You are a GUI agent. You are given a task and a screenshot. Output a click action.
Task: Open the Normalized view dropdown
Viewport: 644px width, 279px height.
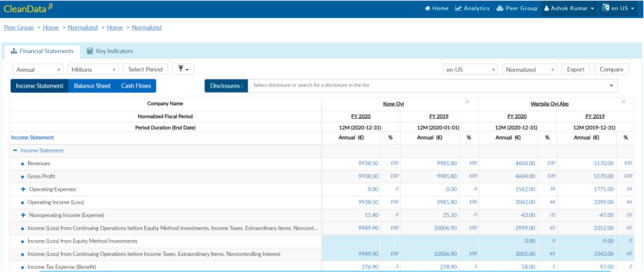(530, 69)
